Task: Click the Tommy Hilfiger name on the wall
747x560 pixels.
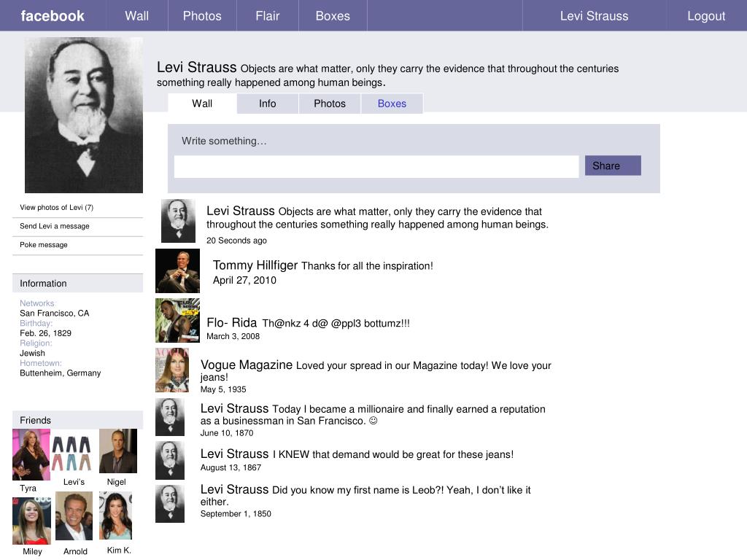Action: click(255, 265)
